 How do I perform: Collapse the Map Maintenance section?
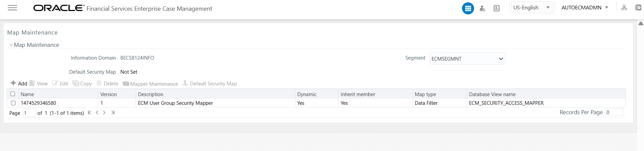tap(11, 45)
